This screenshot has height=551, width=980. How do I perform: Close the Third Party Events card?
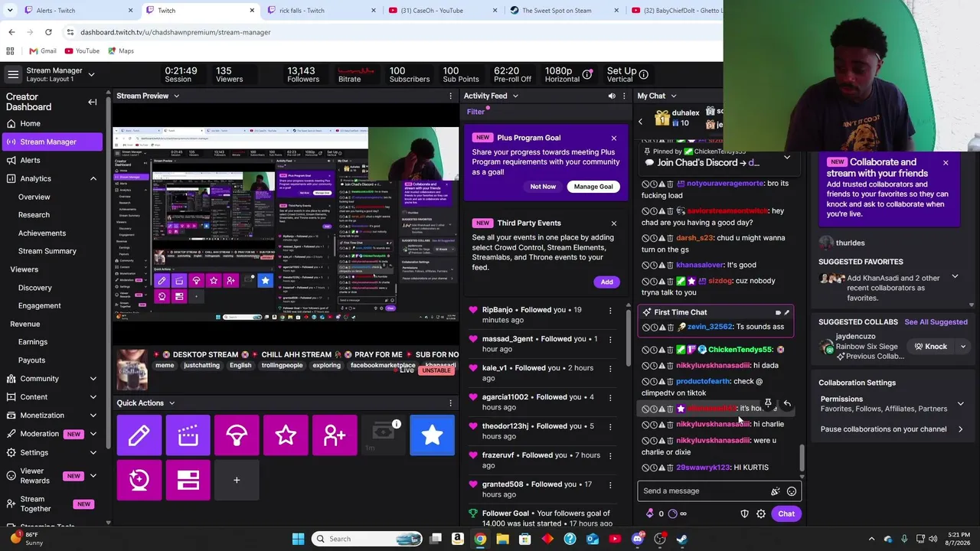coord(614,223)
